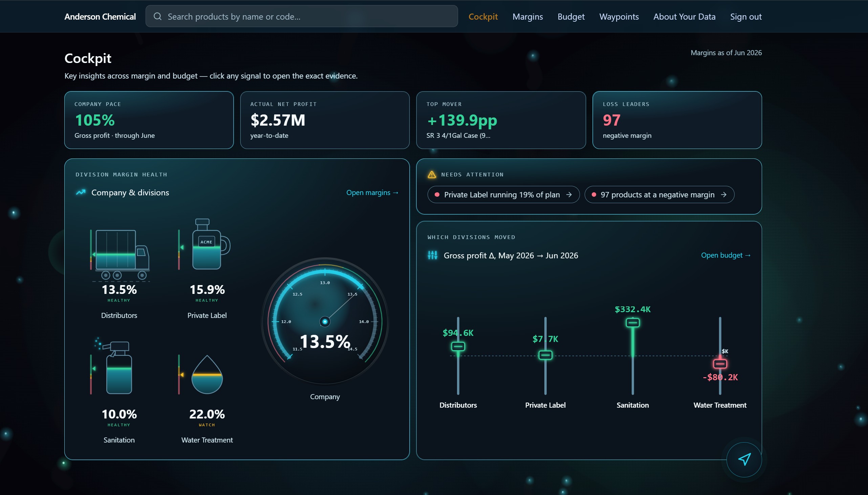868x495 pixels.
Task: Click the -$80.2K Water Treatment value
Action: [x=720, y=377]
